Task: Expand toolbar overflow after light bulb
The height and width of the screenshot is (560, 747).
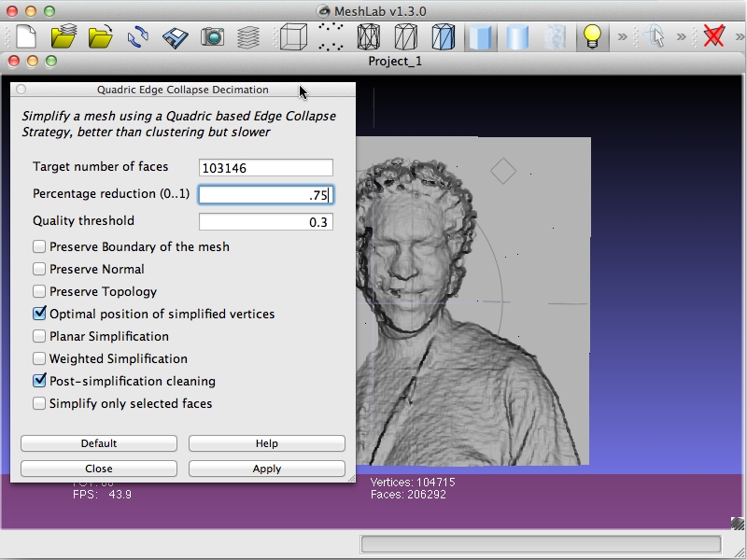Action: tap(623, 36)
